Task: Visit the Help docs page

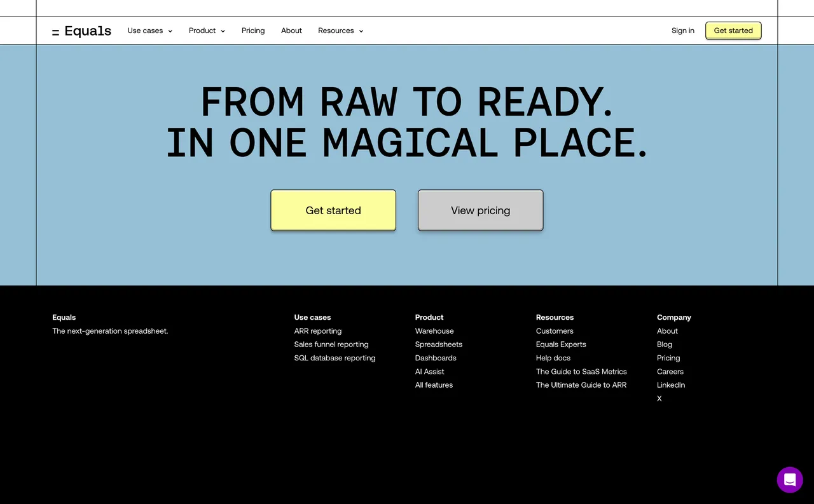Action: [x=553, y=358]
